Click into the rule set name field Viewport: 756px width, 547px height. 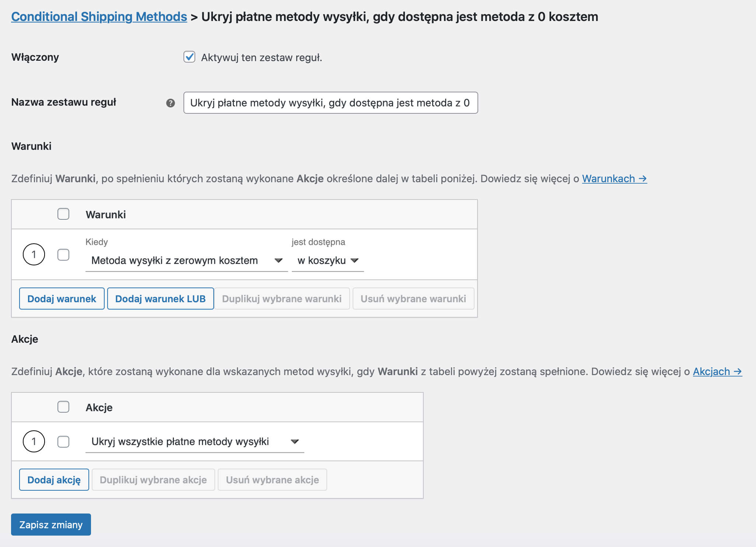tap(330, 103)
